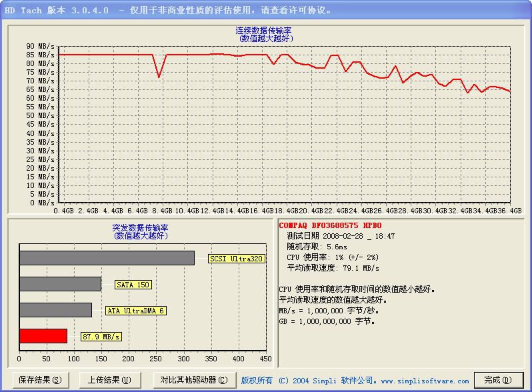The width and height of the screenshot is (532, 392).
Task: Click the 平均读取速度 79.1 MB/s line
Action: click(333, 268)
